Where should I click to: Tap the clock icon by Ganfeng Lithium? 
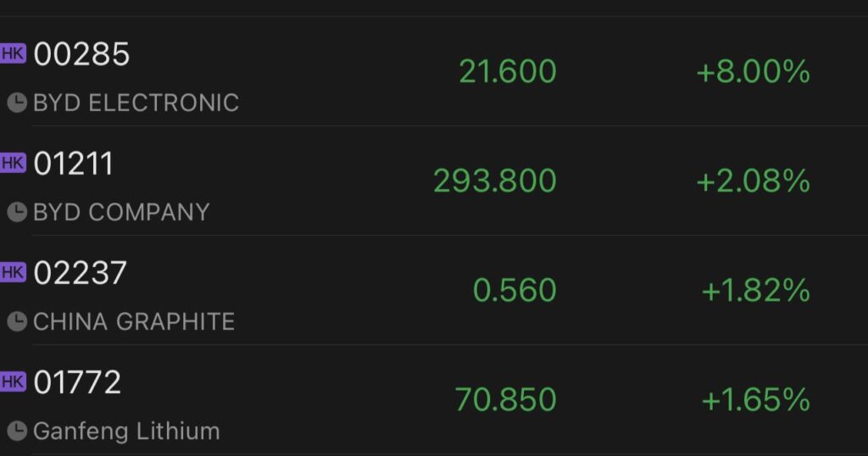click(17, 431)
